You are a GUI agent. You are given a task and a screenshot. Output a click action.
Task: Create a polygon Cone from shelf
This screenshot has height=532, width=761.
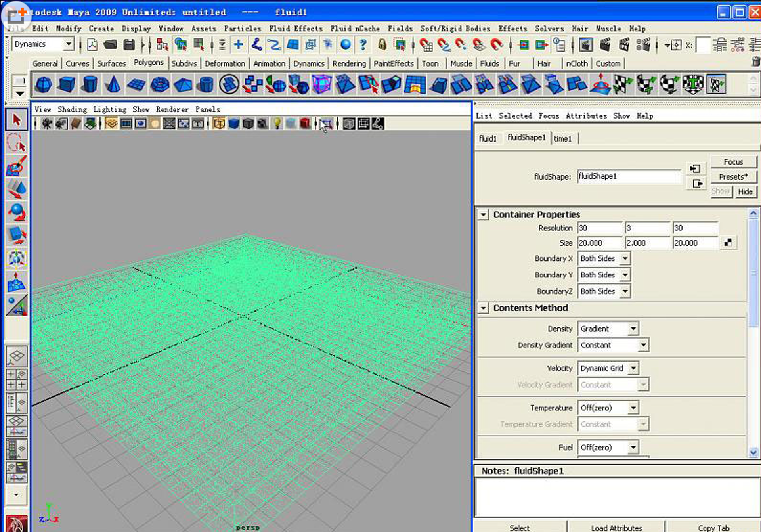[x=113, y=84]
